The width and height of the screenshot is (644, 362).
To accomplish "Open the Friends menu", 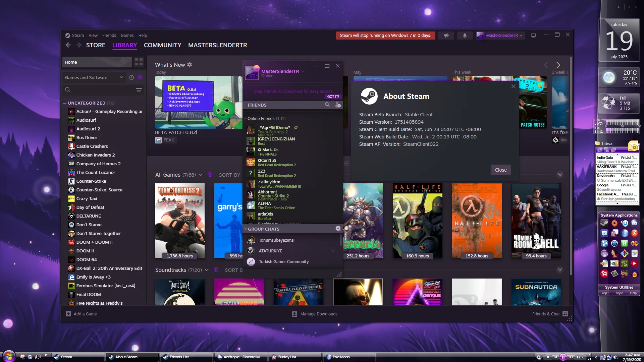I will [109, 36].
